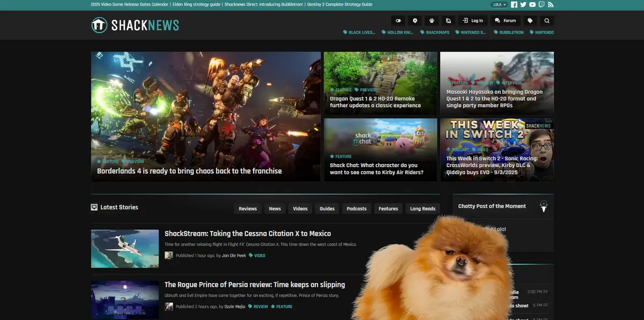This screenshot has height=320, width=644.
Task: Click the planet icon button in header
Action: tap(448, 21)
